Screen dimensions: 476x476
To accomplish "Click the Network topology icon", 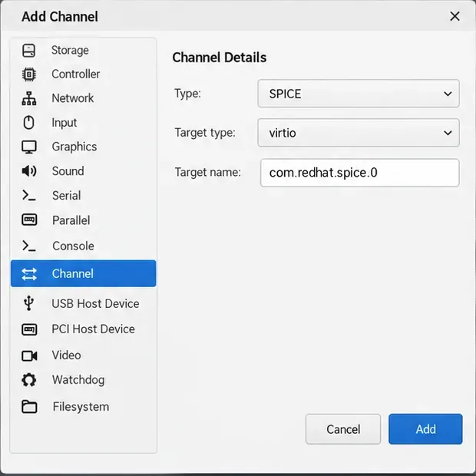I will [29, 98].
